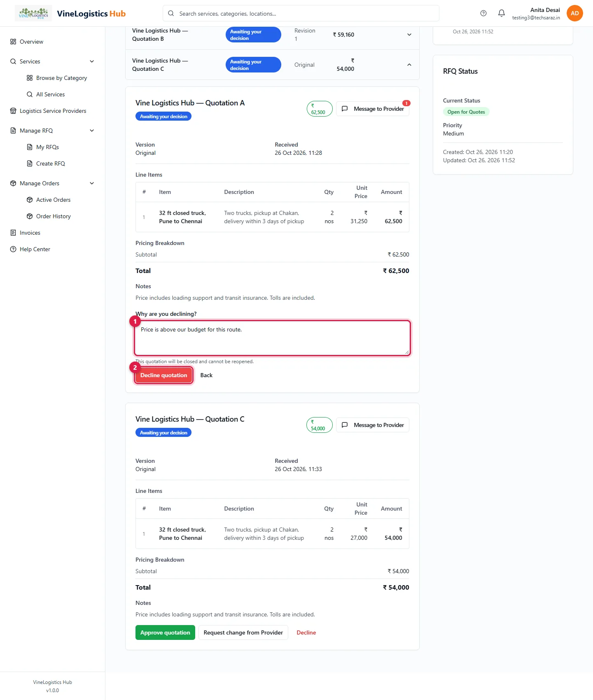Screen dimensions: 593x700
Task: Click the AD user avatar
Action: coord(574,13)
